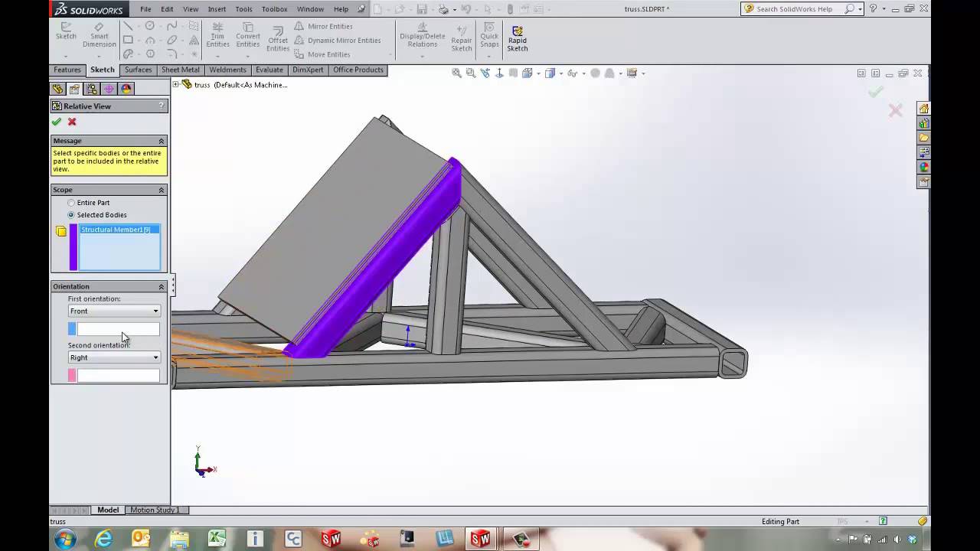The height and width of the screenshot is (551, 980).
Task: Expand the truss tree node
Action: click(175, 84)
